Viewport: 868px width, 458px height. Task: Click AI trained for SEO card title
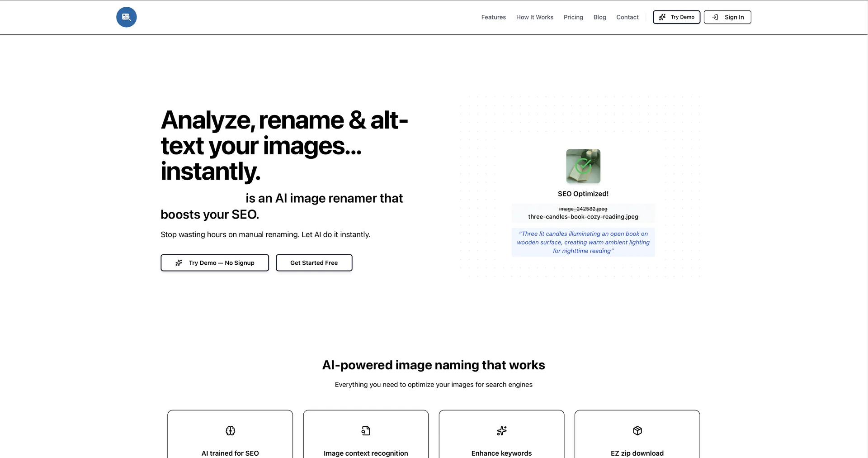[x=230, y=453]
